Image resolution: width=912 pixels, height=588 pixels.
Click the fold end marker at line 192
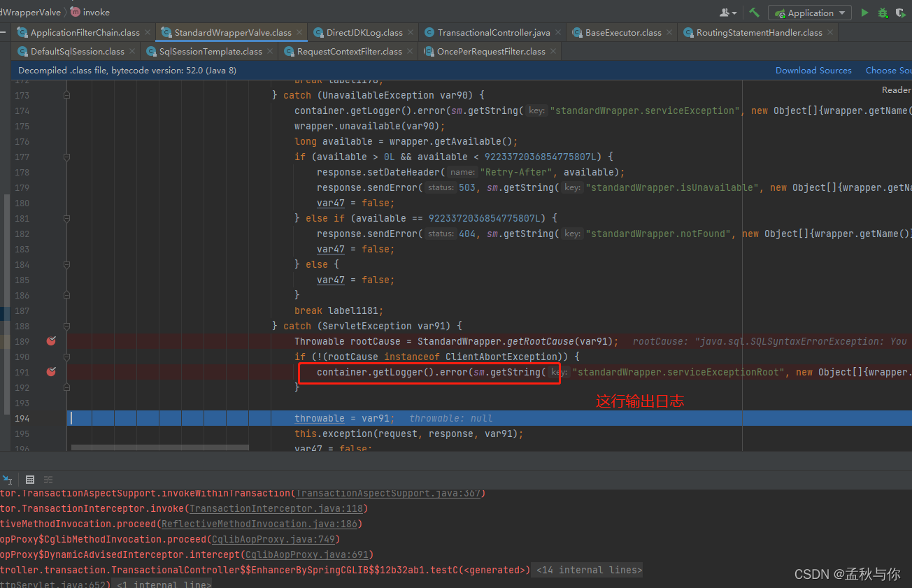66,387
